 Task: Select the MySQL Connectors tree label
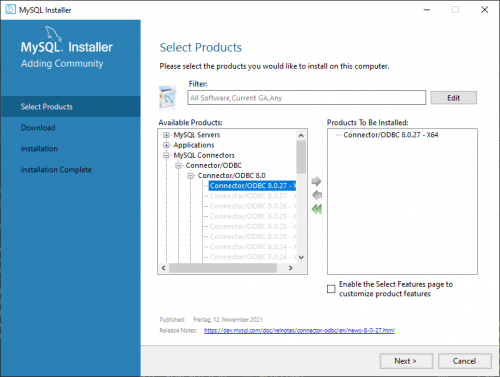coord(204,155)
